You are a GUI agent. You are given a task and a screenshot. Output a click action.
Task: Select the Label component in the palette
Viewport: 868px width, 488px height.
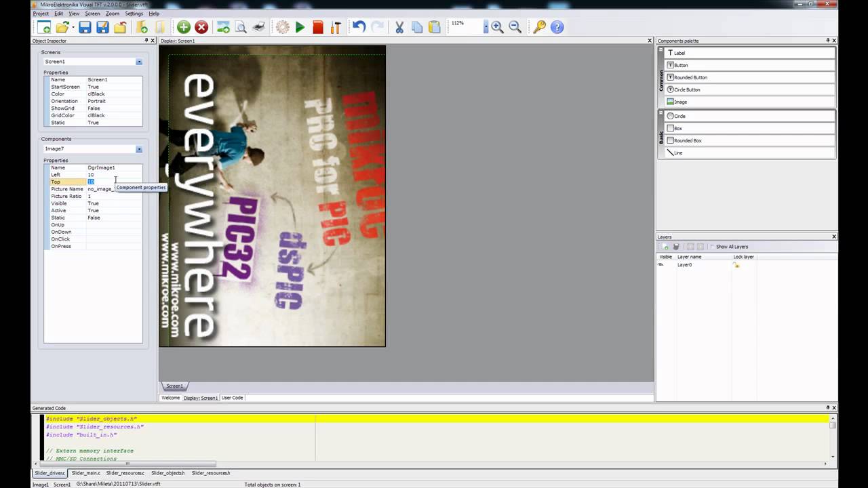tap(750, 53)
